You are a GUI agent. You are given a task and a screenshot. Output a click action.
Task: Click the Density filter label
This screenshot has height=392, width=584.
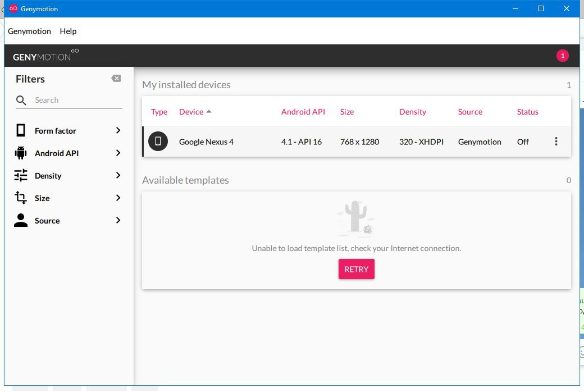48,176
